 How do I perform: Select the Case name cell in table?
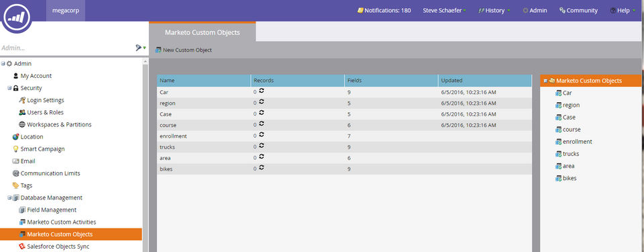(x=204, y=114)
